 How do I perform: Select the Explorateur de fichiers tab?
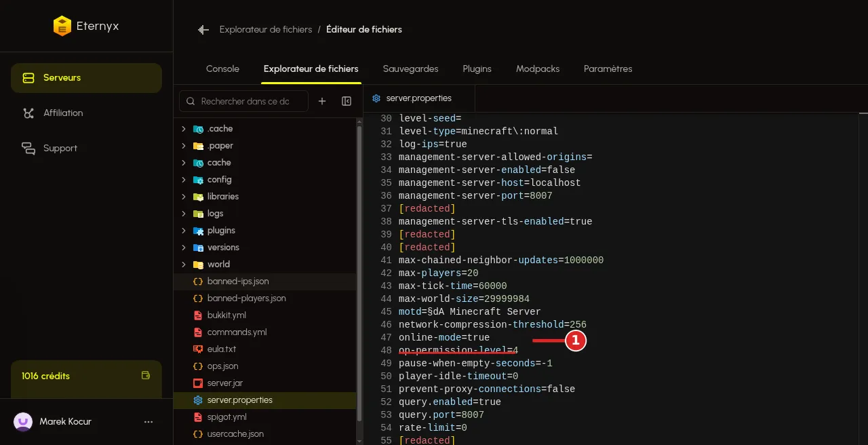tap(311, 69)
